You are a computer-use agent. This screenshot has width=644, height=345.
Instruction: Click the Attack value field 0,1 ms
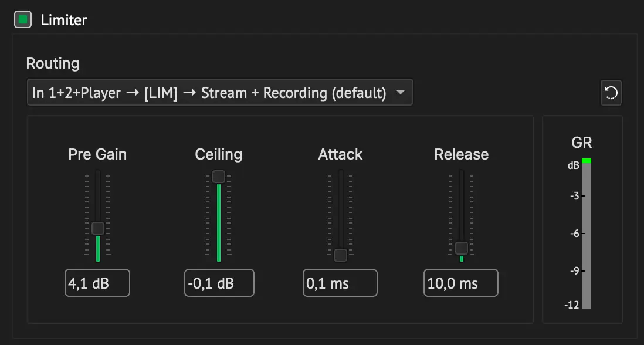(x=340, y=283)
